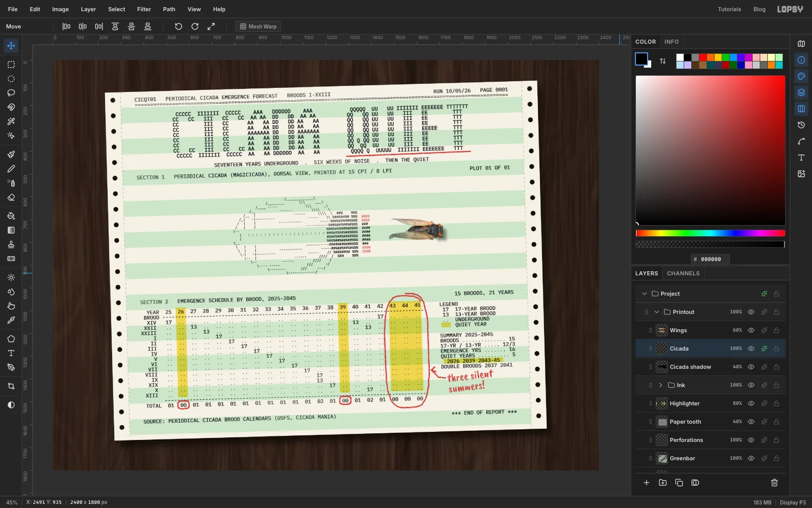The height and width of the screenshot is (508, 812).
Task: Switch to the Channels tab
Action: (683, 273)
